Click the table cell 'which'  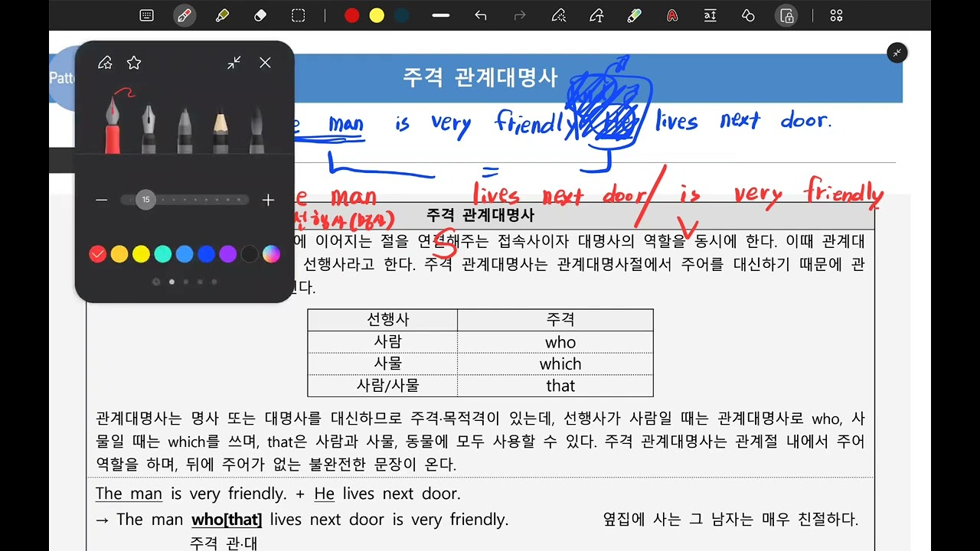click(560, 364)
